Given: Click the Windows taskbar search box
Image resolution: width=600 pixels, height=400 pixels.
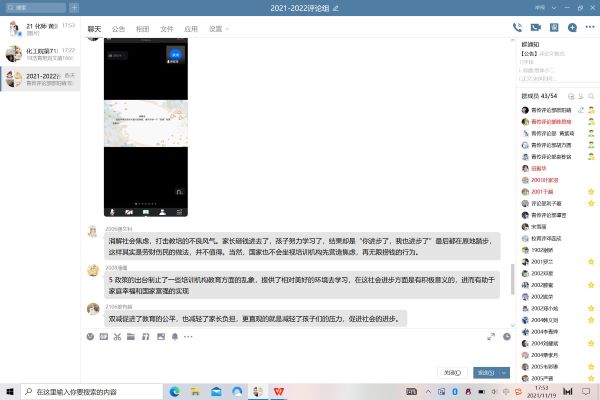Looking at the screenshot, I should click(85, 391).
